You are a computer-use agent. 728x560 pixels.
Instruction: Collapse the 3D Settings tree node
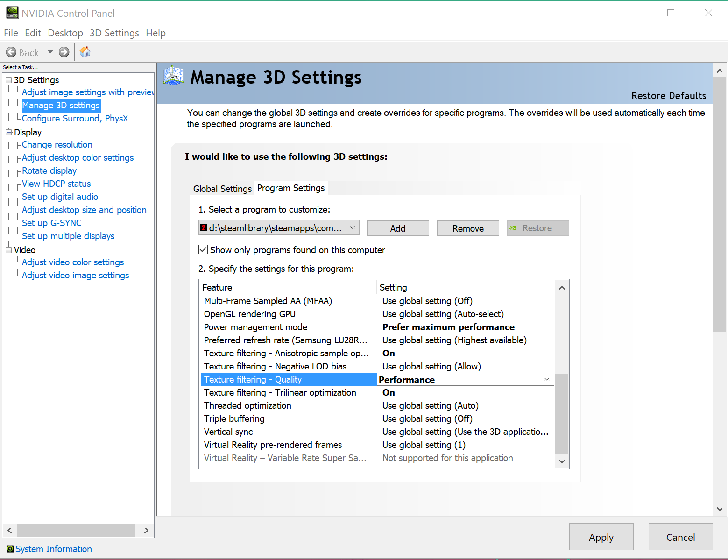[x=8, y=80]
